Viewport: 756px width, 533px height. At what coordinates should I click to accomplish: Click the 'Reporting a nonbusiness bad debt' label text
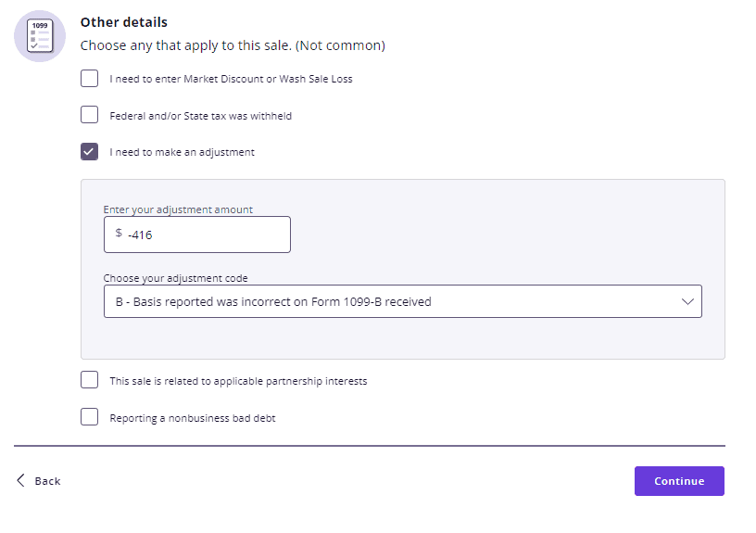click(192, 418)
